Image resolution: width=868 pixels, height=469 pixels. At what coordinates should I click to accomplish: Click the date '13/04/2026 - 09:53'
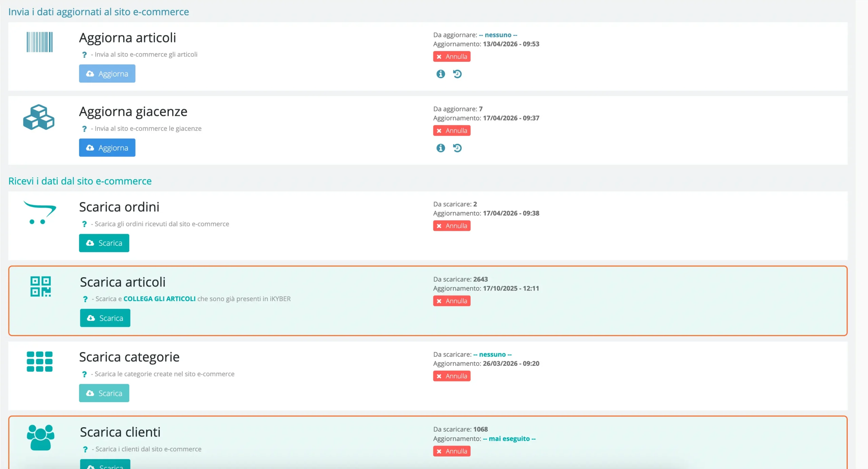pos(511,44)
